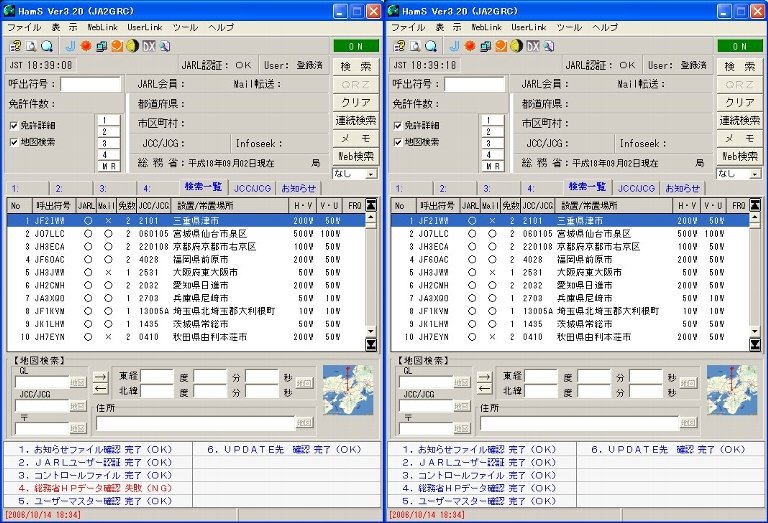This screenshot has width=768, height=523.
Task: Click the red sun toolbar icon in the 18:39:08 window
Action: pos(86,46)
